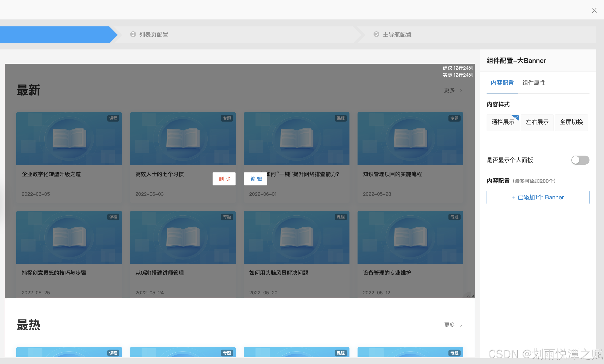Close the configuration dialog with X
This screenshot has width=604, height=364.
tap(594, 10)
